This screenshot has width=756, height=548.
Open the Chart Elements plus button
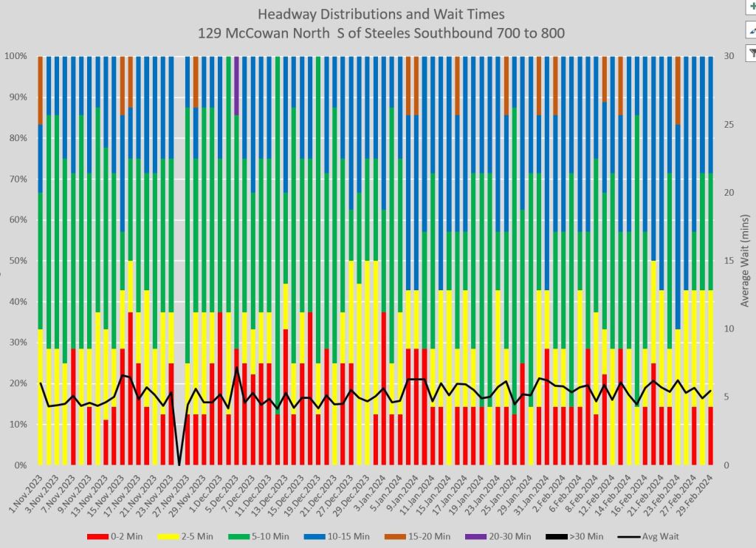point(752,6)
